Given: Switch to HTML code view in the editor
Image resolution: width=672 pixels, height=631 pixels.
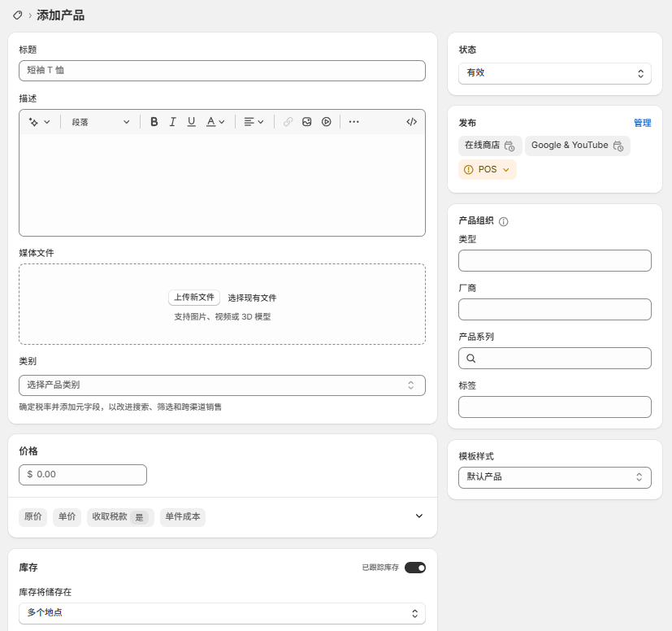Looking at the screenshot, I should pos(411,121).
